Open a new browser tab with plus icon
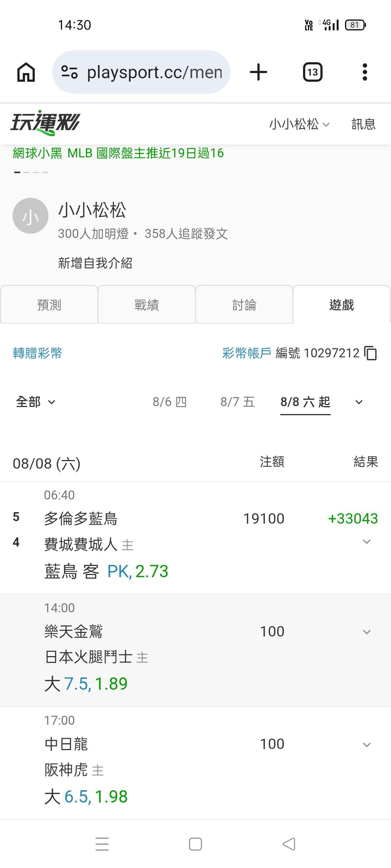The height and width of the screenshot is (868, 391). click(258, 72)
